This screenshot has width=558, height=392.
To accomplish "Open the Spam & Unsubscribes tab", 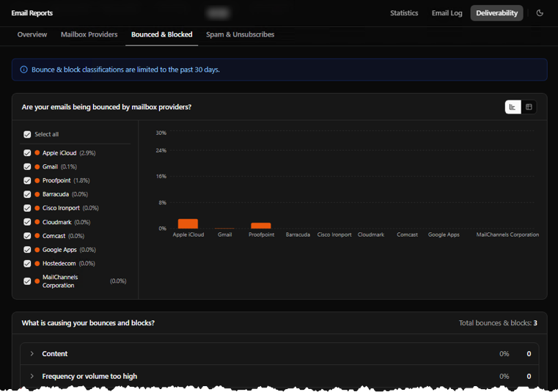I will 241,34.
